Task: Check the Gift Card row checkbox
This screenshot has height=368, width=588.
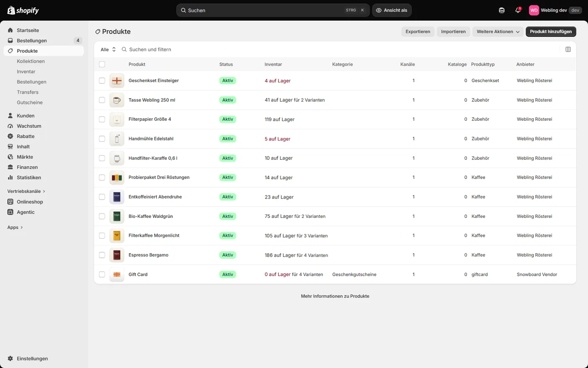Action: (102, 274)
